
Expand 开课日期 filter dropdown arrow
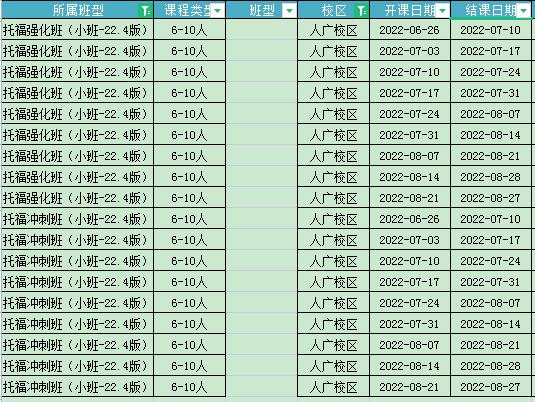point(443,11)
